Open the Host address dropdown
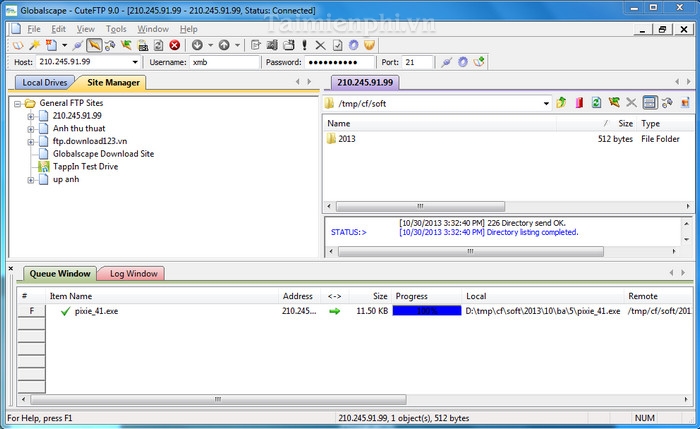This screenshot has width=700, height=429. [135, 62]
